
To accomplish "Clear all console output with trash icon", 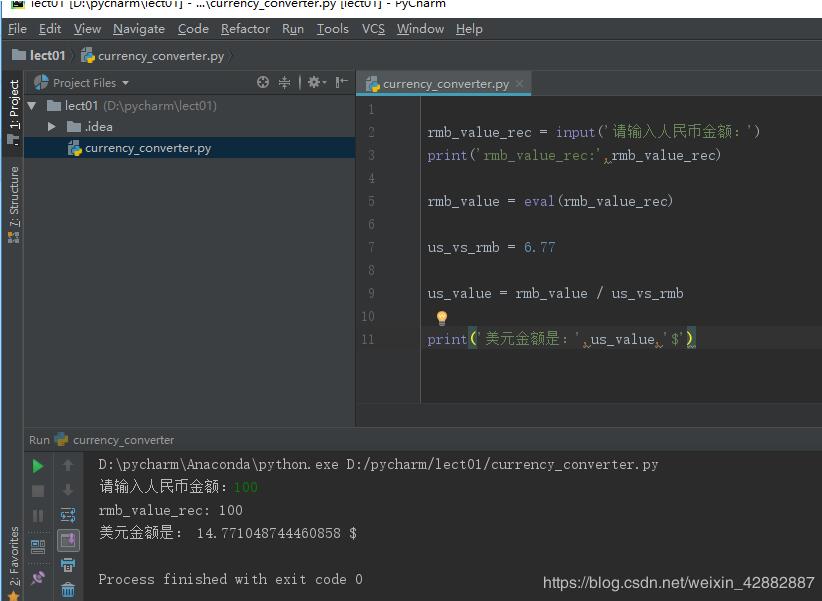I will [x=69, y=588].
